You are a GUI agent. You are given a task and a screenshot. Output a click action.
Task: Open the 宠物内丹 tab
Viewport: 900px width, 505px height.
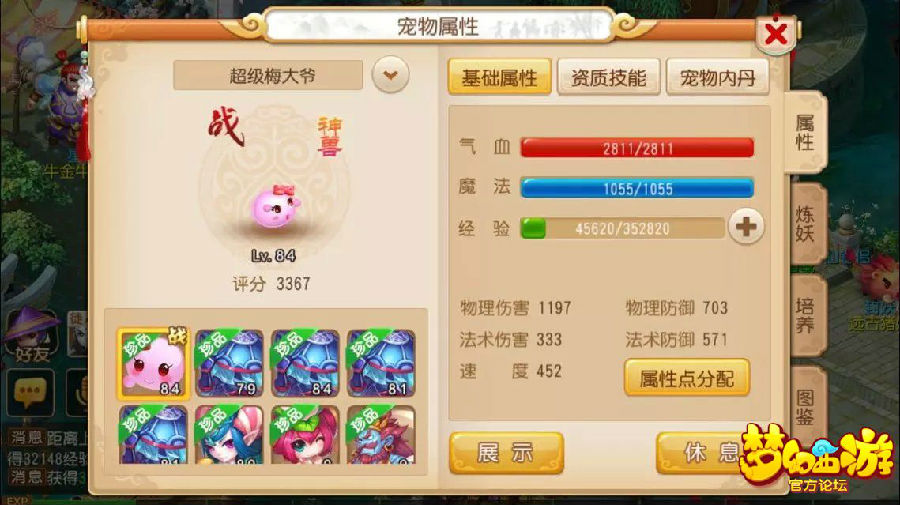point(717,77)
